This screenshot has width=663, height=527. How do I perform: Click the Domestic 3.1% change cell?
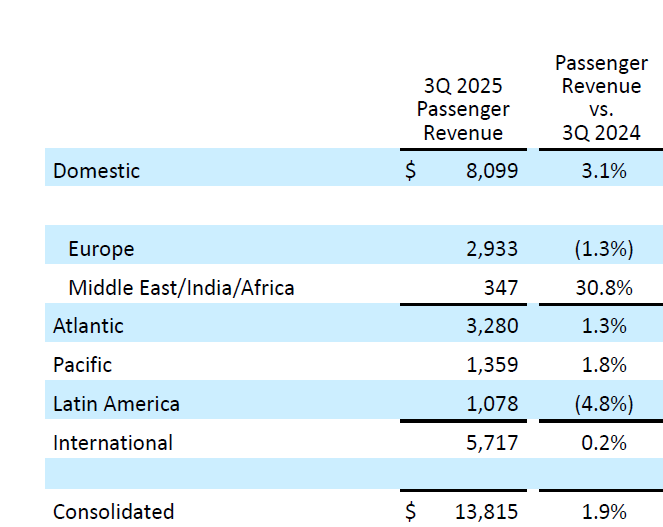(604, 171)
